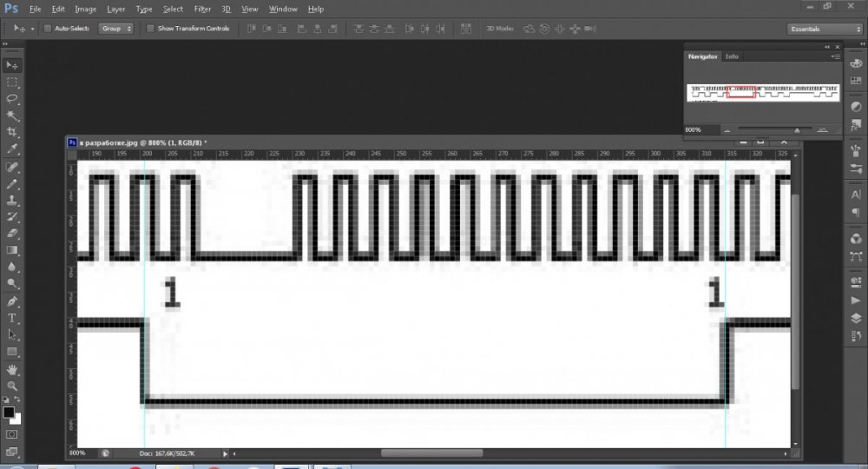Open the status bar info arrow menu
The height and width of the screenshot is (469, 868).
tap(225, 454)
